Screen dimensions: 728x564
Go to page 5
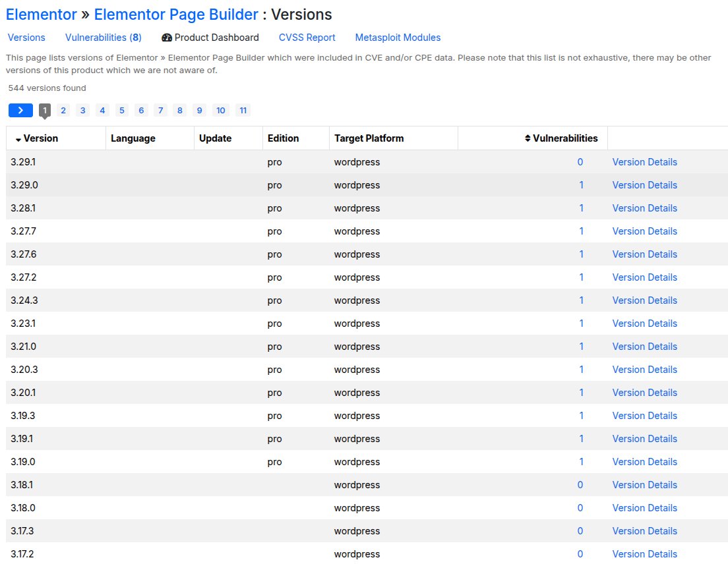point(121,111)
